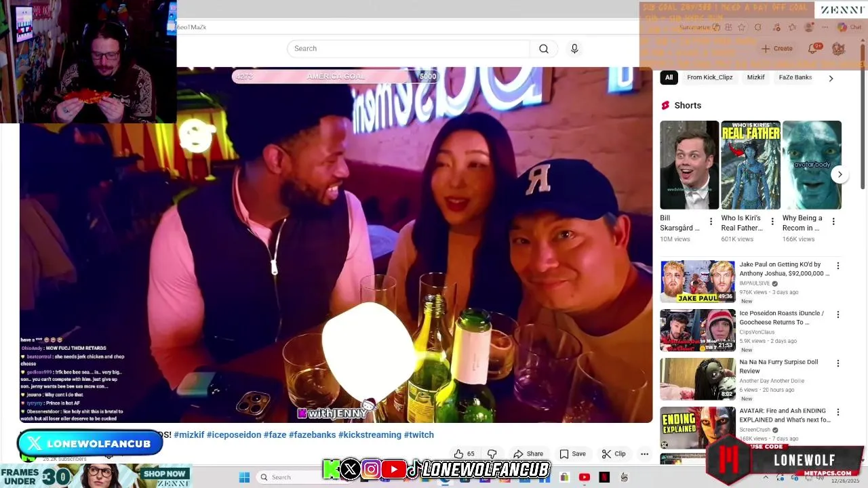Open options menu for AVATAR video
Viewport: 868px width, 488px height.
(837, 413)
